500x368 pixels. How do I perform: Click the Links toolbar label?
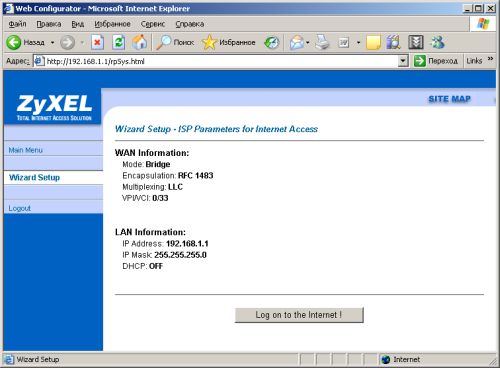pos(474,61)
